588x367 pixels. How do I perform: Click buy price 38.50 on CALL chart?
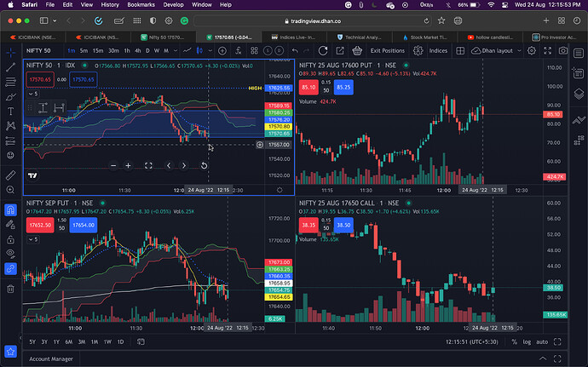coord(343,225)
